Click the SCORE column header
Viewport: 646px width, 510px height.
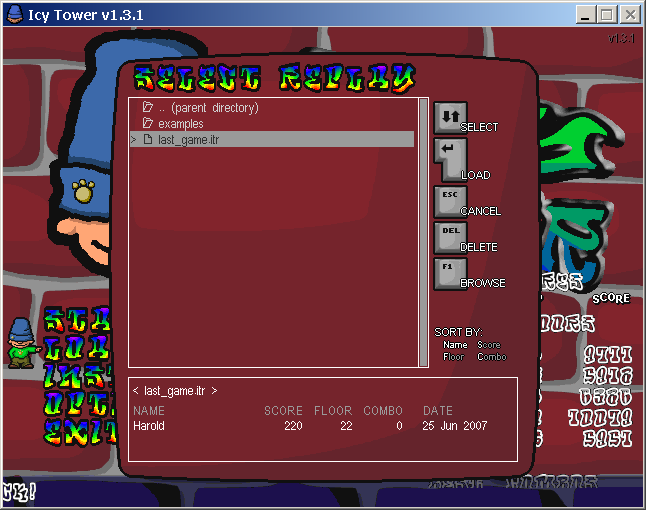tap(283, 411)
